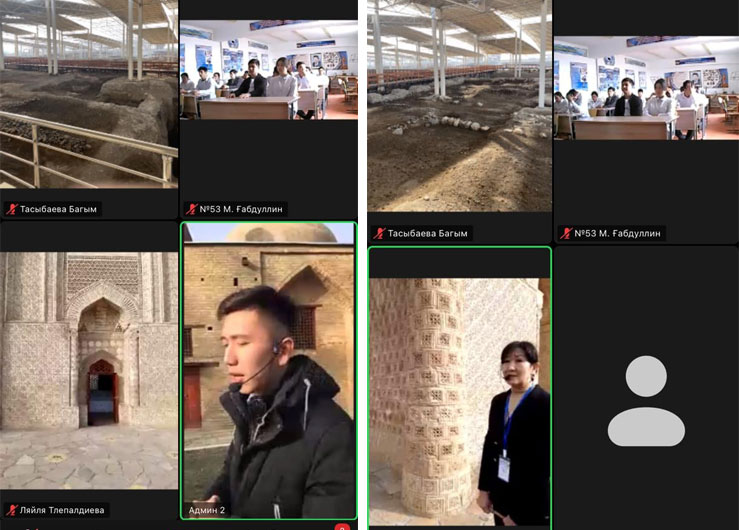Click №53 М. Ғабдуллин's muted mic icon in left screenshot
The image size is (739, 530).
[191, 209]
